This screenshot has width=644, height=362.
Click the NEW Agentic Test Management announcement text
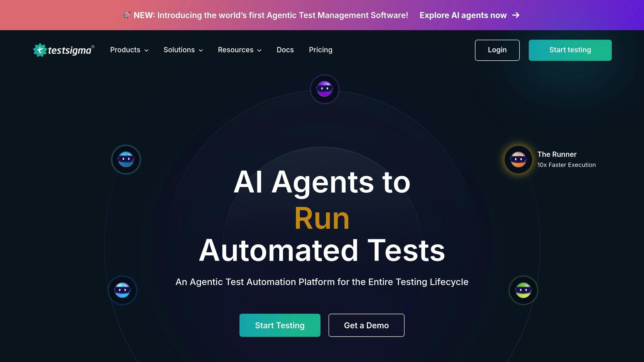tap(270, 15)
